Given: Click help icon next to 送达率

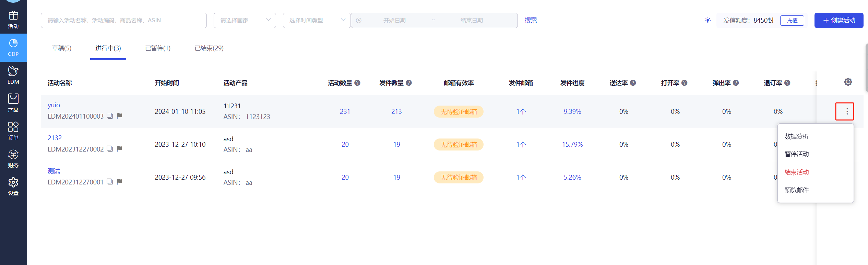Looking at the screenshot, I should [633, 83].
